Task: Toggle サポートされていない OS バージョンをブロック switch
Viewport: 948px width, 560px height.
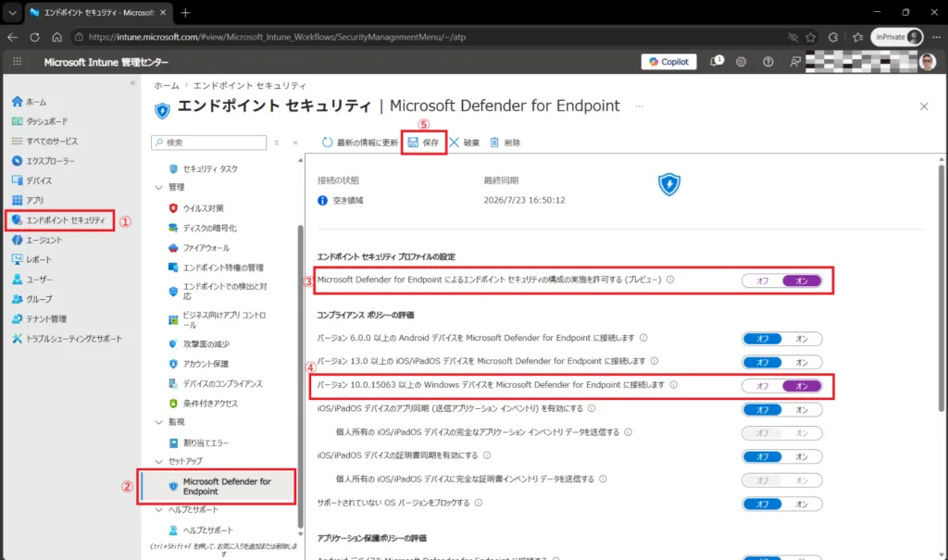Action: pos(781,504)
